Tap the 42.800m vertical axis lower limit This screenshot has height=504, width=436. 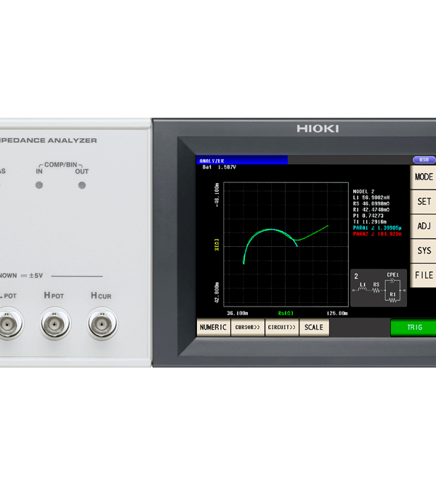(217, 293)
